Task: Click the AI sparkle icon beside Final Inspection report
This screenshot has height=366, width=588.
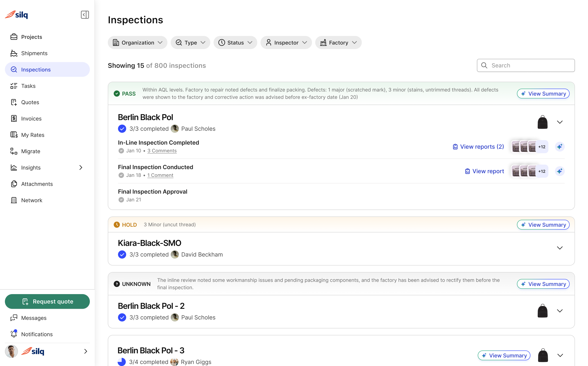Action: (x=560, y=171)
